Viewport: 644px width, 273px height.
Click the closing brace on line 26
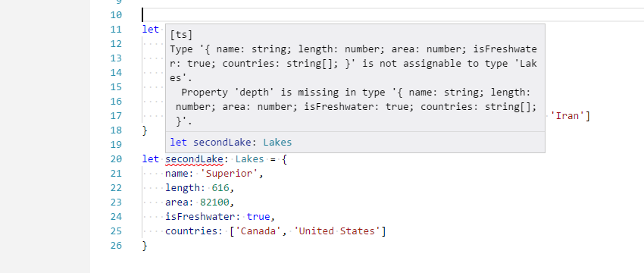click(145, 245)
